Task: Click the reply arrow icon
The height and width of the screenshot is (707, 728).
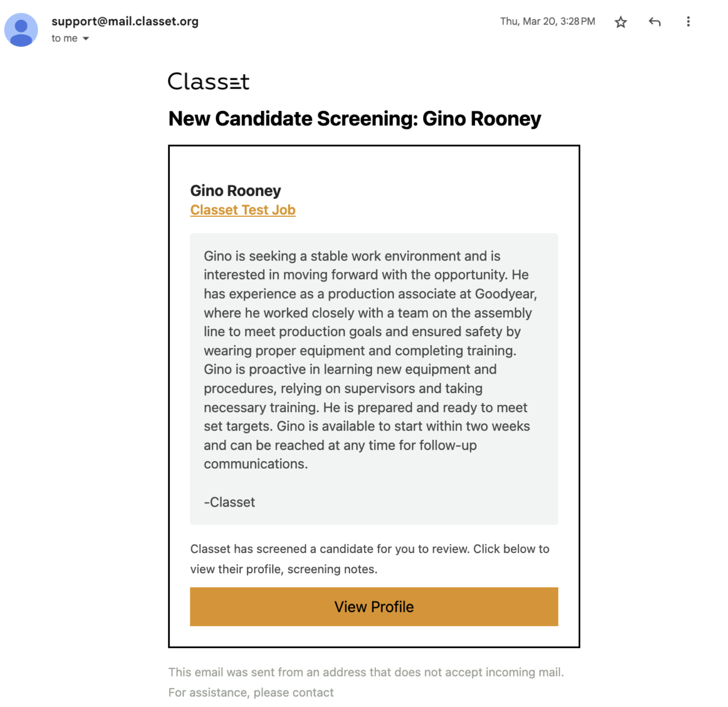Action: 654,22
